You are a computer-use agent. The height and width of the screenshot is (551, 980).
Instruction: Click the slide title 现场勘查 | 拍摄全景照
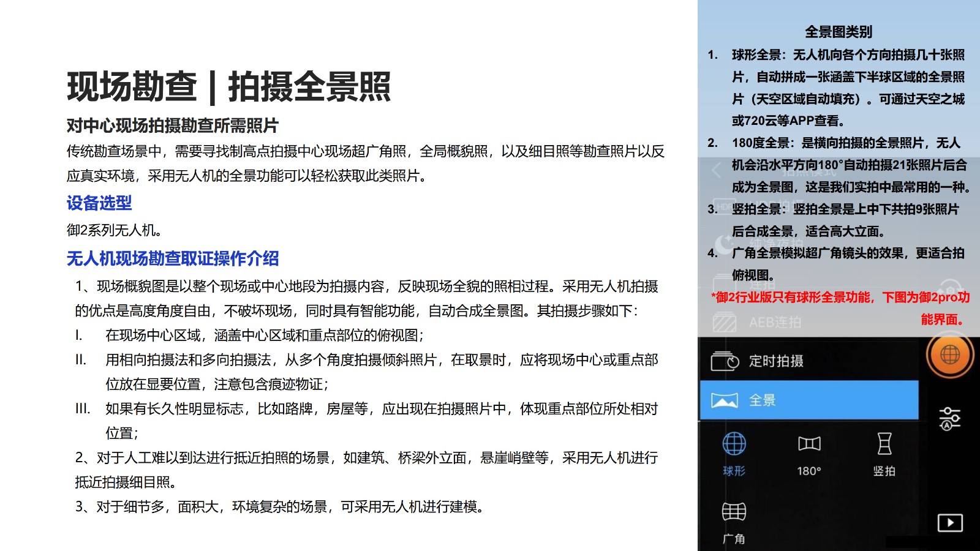coord(228,86)
